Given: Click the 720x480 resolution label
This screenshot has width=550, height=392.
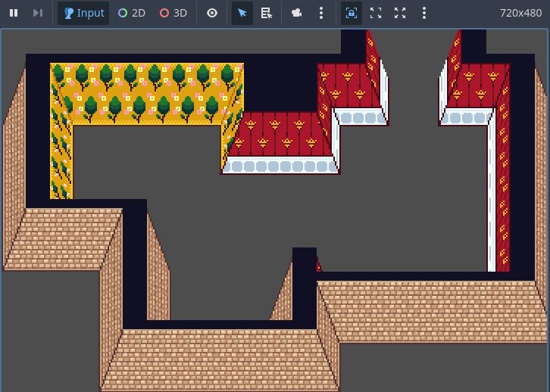Looking at the screenshot, I should pos(520,13).
